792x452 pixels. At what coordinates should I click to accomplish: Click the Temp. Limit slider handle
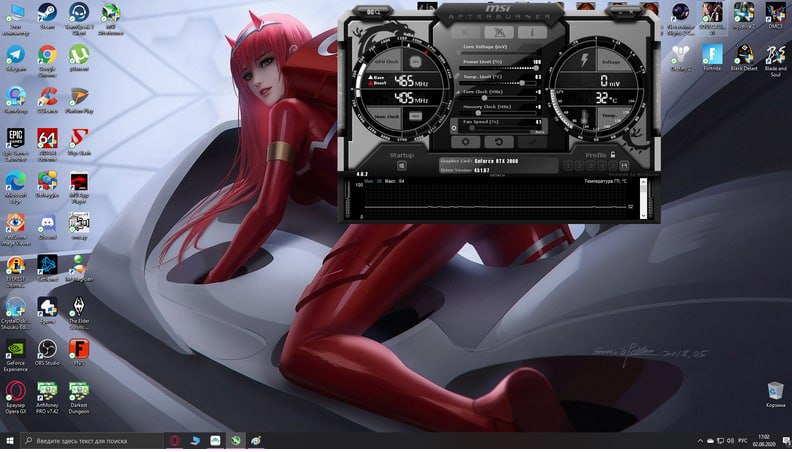(522, 83)
